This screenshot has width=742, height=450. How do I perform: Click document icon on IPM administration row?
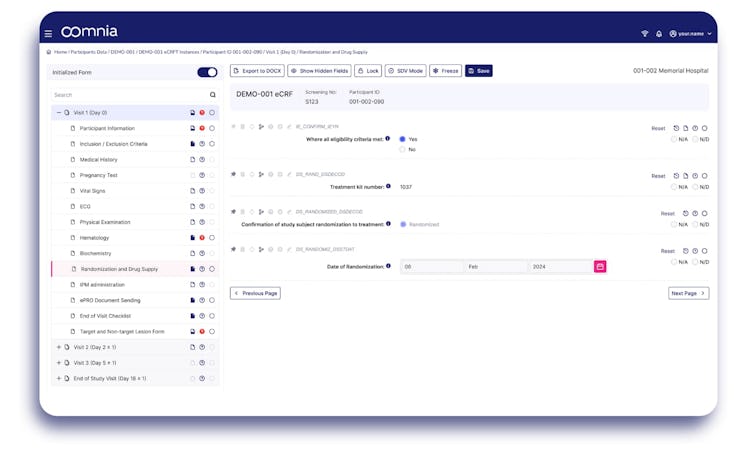193,284
